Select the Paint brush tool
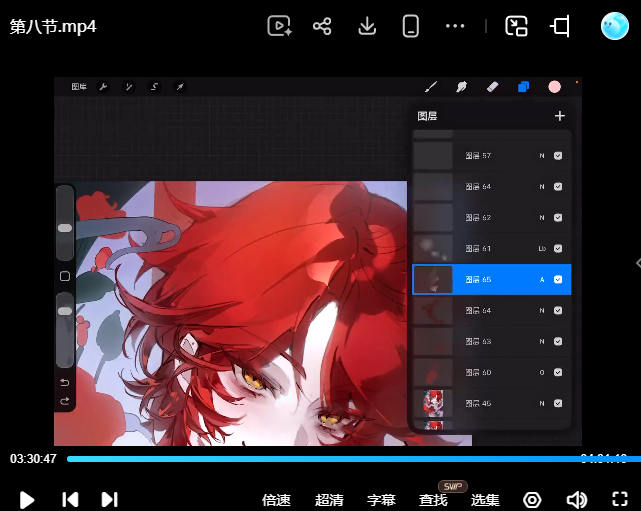The height and width of the screenshot is (511, 641). [x=431, y=87]
